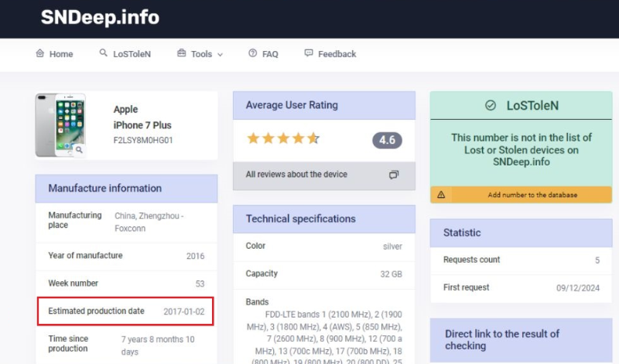
Task: Click the iPhone 7 Plus model name
Action: 142,125
